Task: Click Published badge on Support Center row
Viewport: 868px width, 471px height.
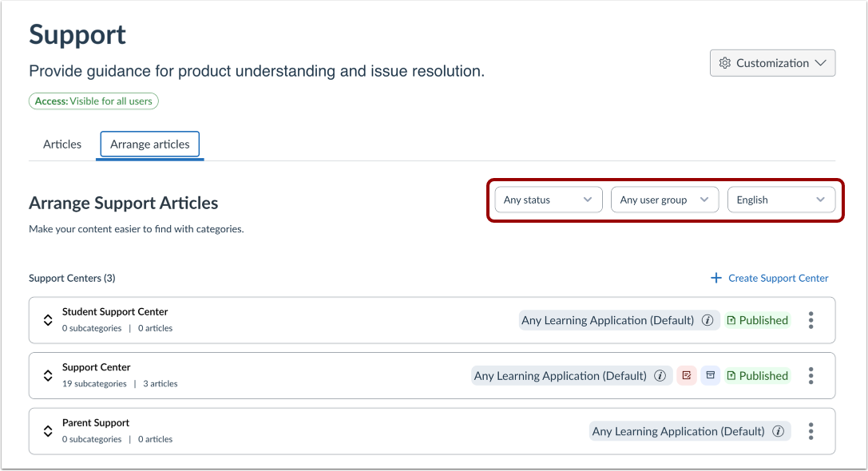Action: tap(757, 376)
